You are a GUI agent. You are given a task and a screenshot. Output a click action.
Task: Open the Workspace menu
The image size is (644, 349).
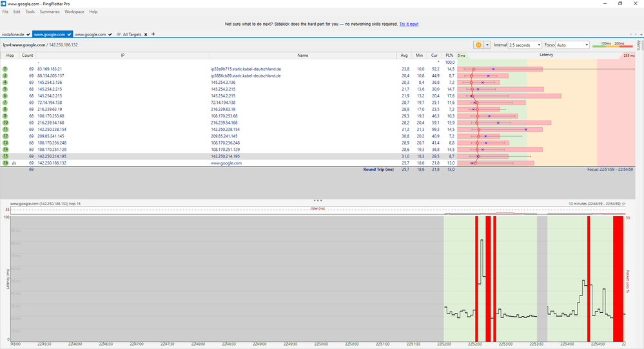pyautogui.click(x=74, y=12)
